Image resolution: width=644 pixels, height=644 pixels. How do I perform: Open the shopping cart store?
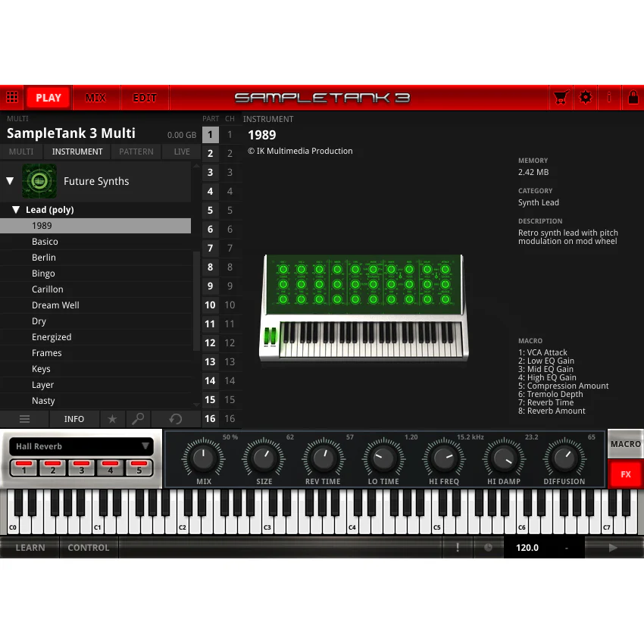[x=561, y=97]
